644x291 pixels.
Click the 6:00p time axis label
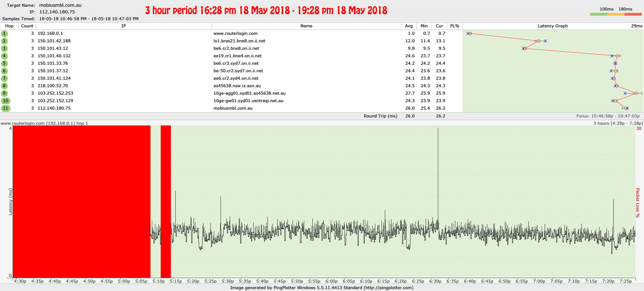[x=331, y=281]
